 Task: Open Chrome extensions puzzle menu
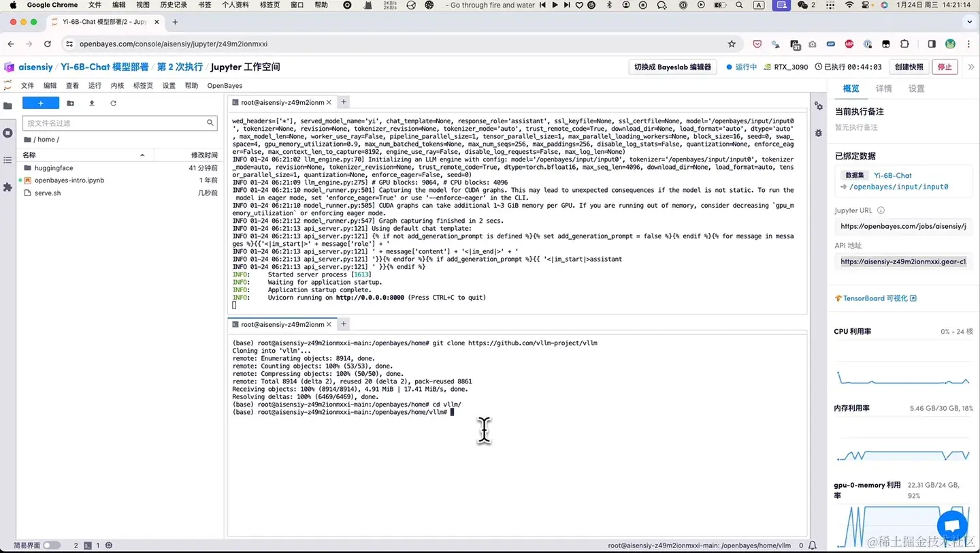coord(904,44)
